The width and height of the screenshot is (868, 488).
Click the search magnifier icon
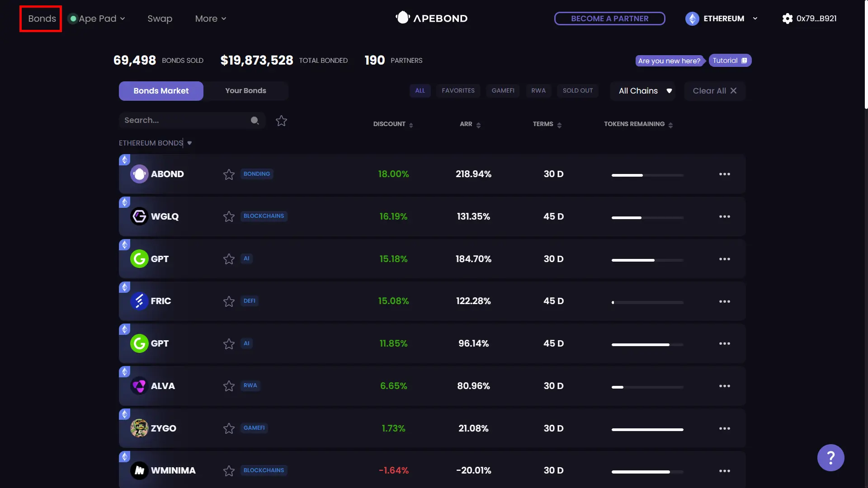[255, 120]
